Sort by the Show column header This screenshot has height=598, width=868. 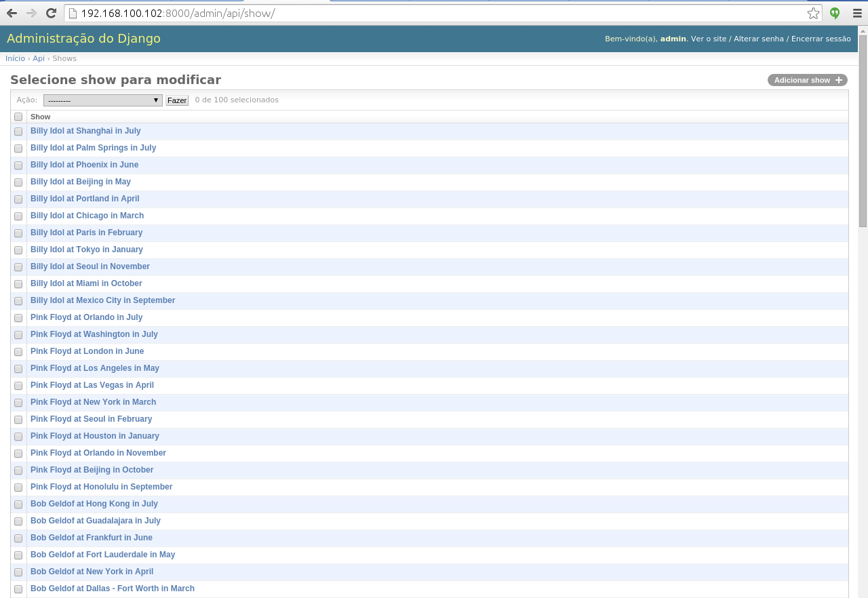click(41, 117)
